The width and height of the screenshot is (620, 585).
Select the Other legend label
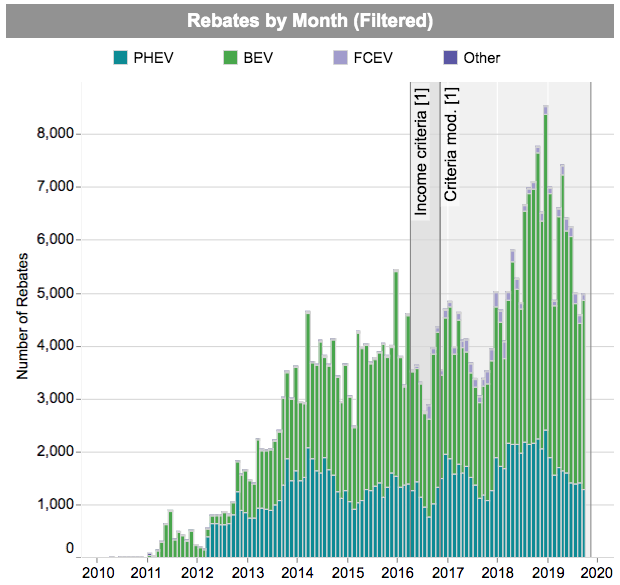pos(482,58)
